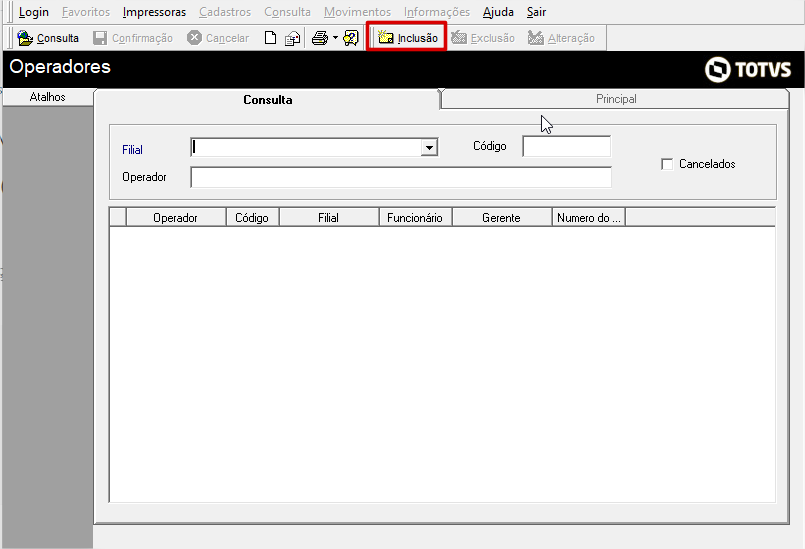Open the Login menu
This screenshot has height=549, width=805.
pos(34,12)
